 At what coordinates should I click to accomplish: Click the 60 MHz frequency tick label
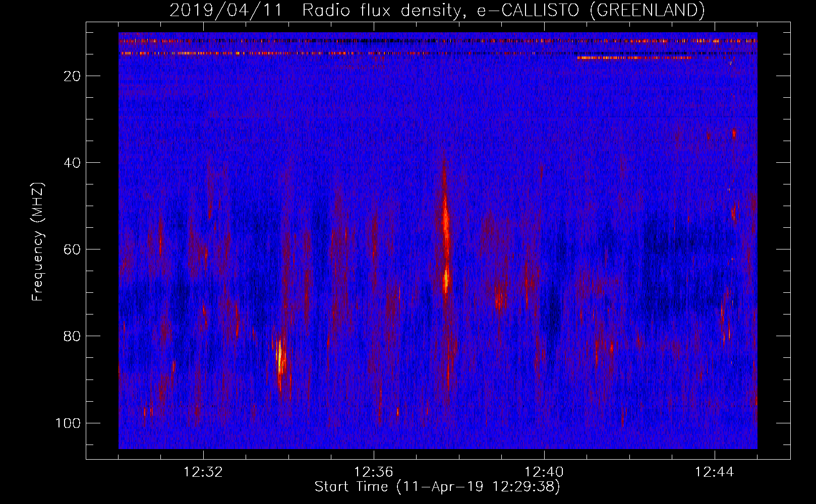72,249
